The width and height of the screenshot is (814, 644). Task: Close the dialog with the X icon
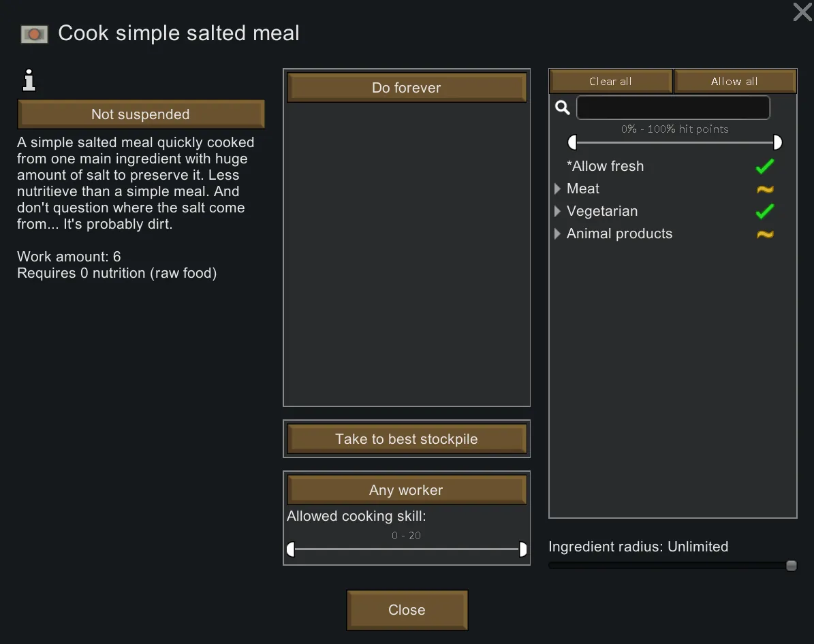click(x=802, y=12)
